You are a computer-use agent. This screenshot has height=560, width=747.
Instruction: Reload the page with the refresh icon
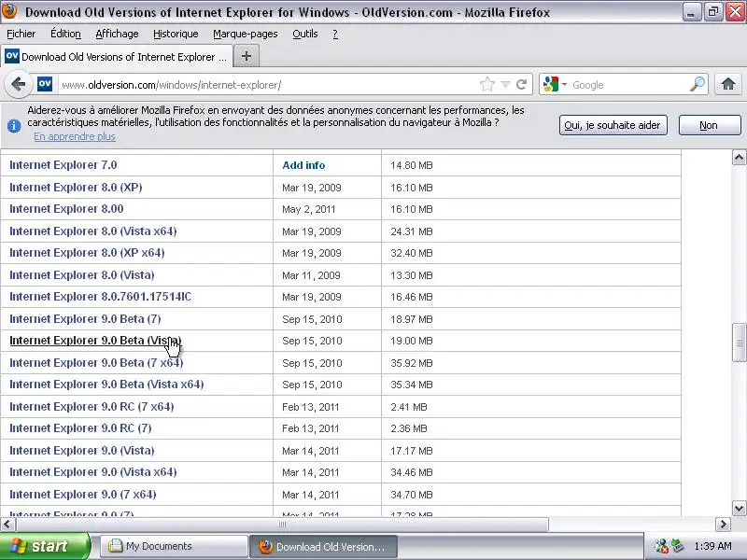522,85
